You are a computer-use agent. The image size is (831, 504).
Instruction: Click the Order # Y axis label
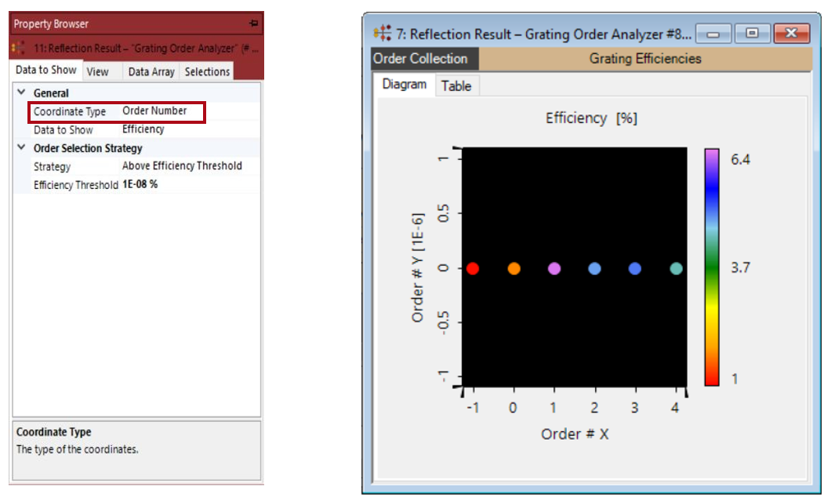click(418, 267)
